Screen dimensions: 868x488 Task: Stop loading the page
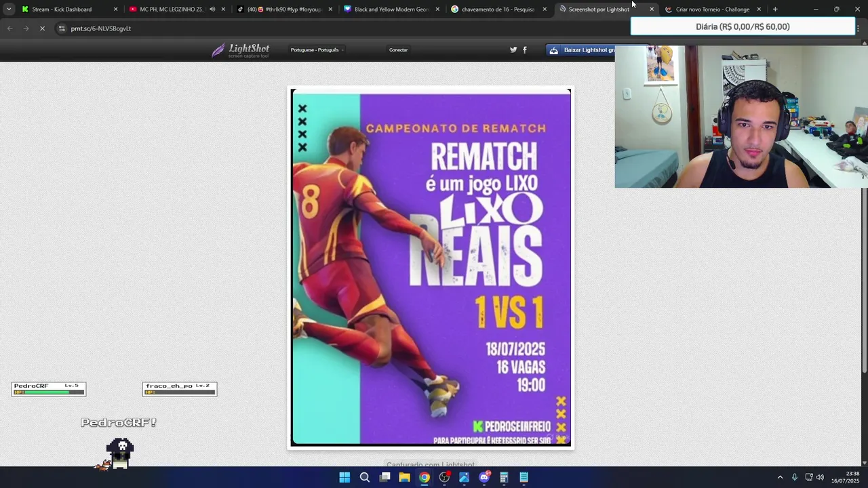point(42,28)
